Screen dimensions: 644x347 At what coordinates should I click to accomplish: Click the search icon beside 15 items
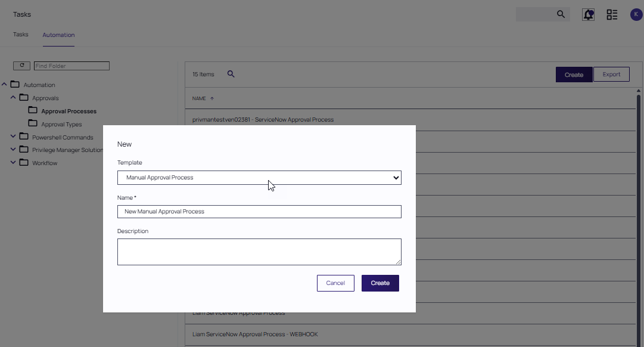click(x=231, y=74)
